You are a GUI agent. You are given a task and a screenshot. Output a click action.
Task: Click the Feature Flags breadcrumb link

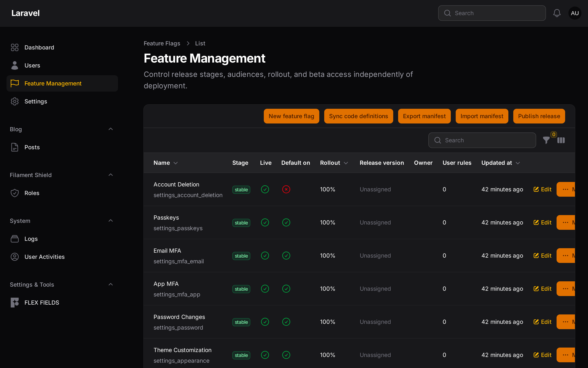coord(162,43)
